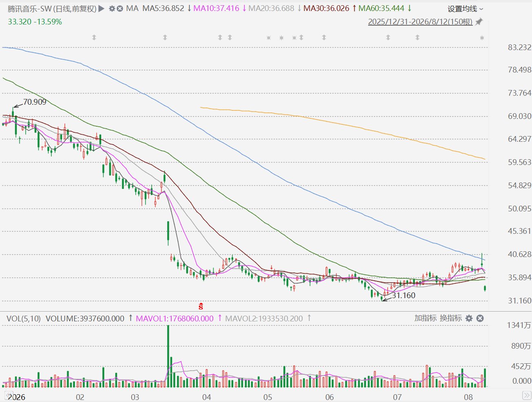Close the VOL indicator panel

tap(480, 319)
